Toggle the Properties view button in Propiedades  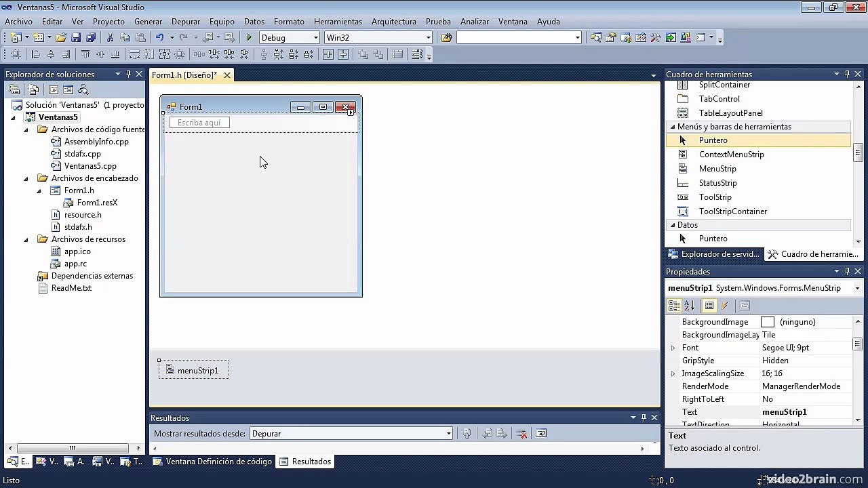[x=709, y=306]
